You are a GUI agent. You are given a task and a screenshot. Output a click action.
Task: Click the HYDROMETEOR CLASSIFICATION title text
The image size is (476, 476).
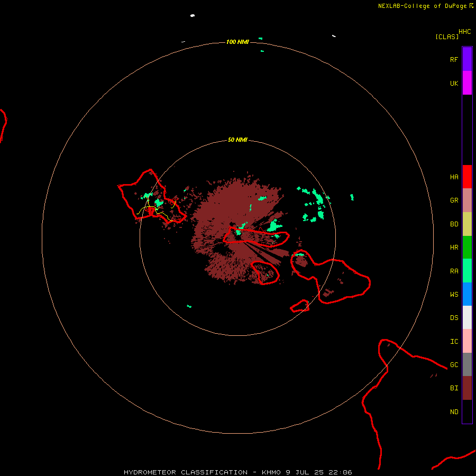(x=186, y=472)
